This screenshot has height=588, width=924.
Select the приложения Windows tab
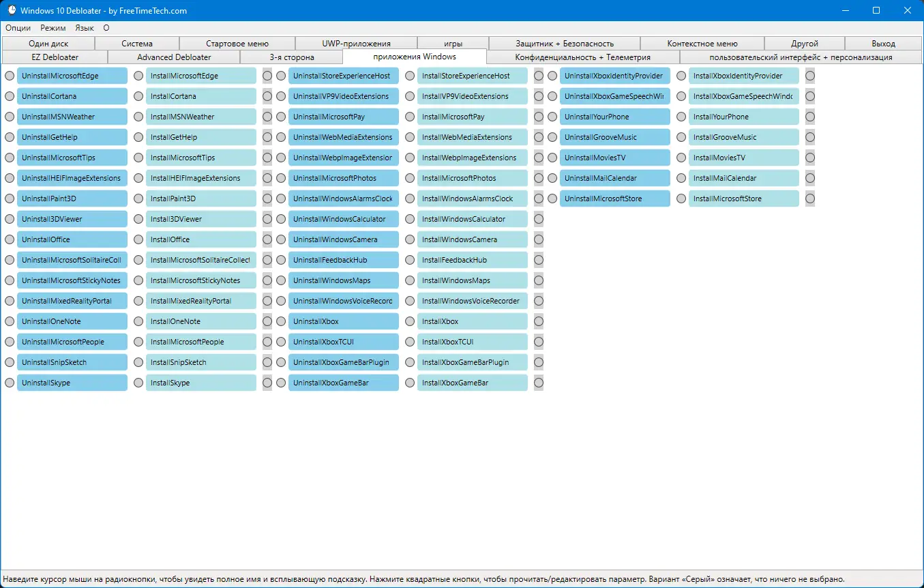tap(415, 57)
